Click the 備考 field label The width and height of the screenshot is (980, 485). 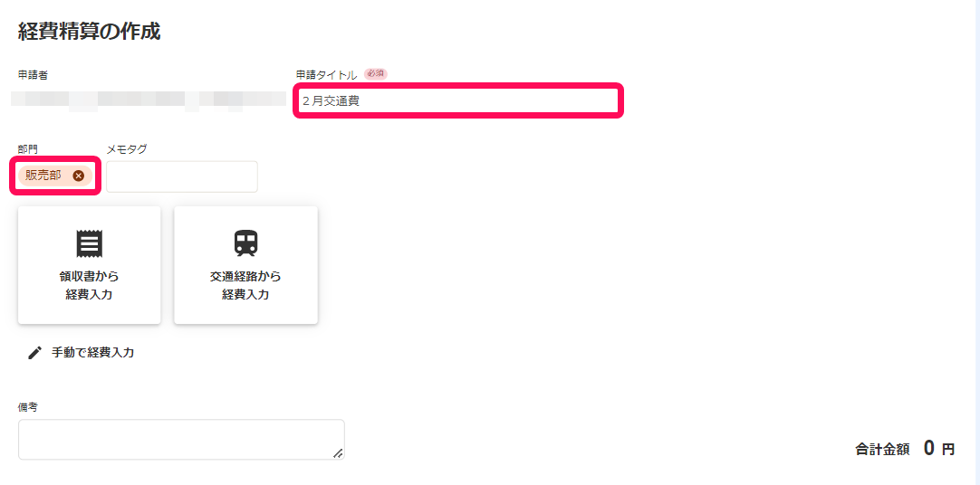click(x=27, y=407)
